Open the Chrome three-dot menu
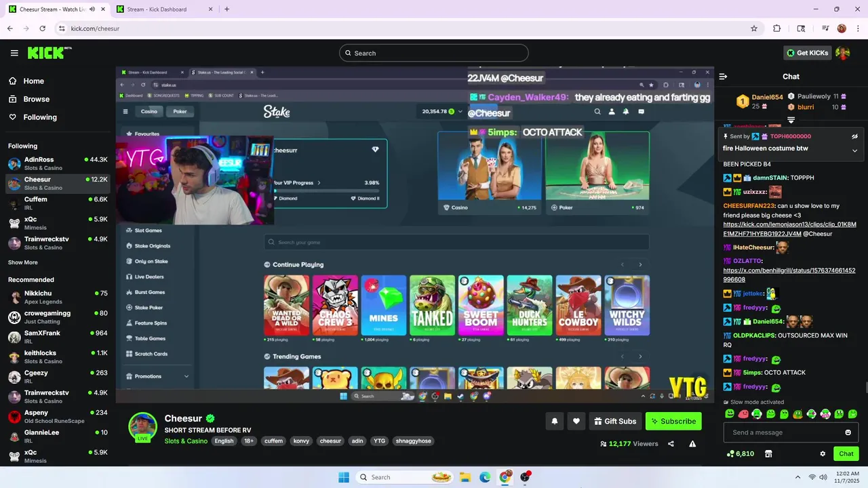This screenshot has height=488, width=868. [858, 28]
